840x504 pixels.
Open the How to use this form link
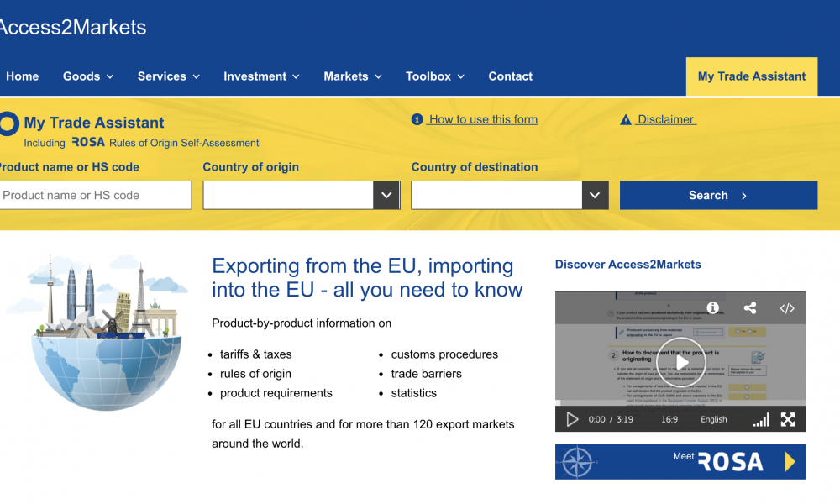[483, 119]
